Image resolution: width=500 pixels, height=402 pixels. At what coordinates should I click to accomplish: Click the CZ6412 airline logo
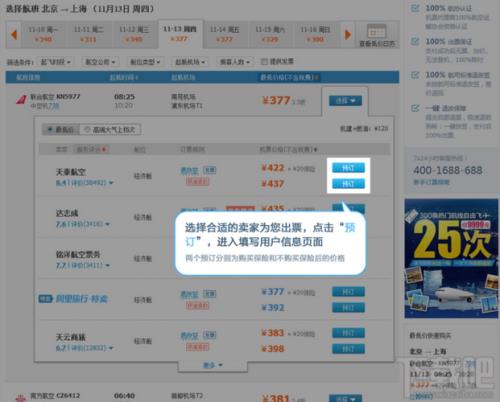tap(21, 397)
